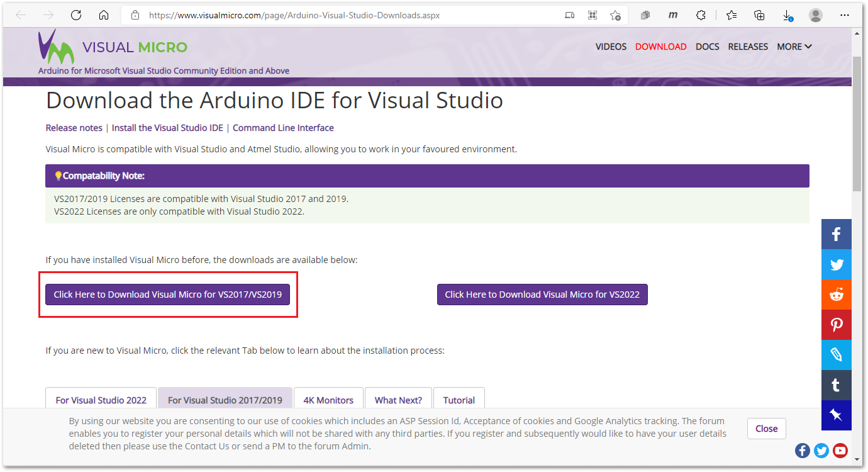
Task: Click the 'If you are new to Visual Micro' sentence
Action: coord(245,351)
